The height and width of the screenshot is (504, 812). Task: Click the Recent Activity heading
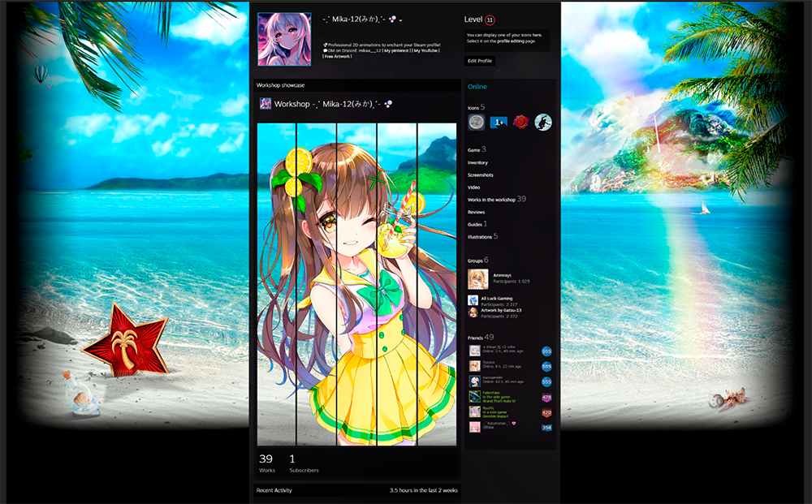click(274, 490)
